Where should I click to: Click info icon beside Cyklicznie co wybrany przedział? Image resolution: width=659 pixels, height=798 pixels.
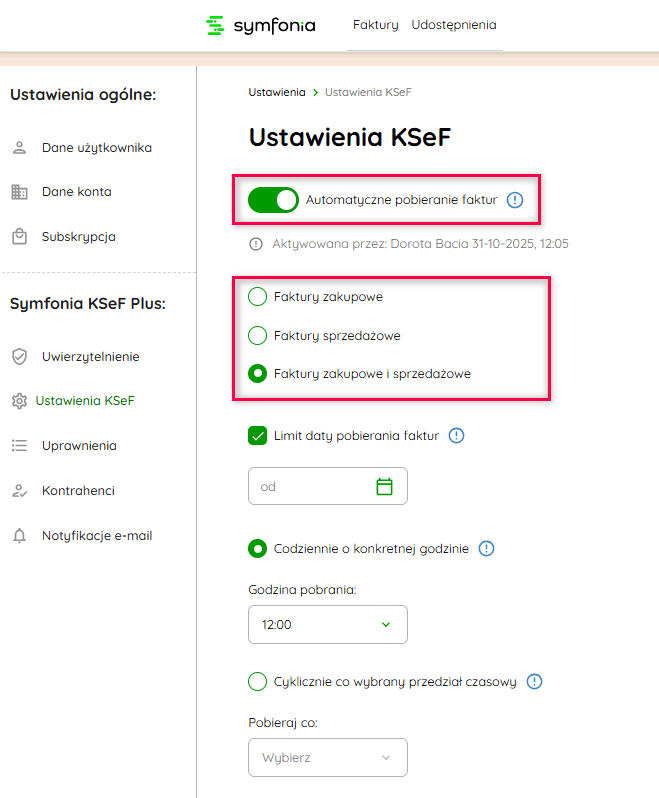pos(534,681)
